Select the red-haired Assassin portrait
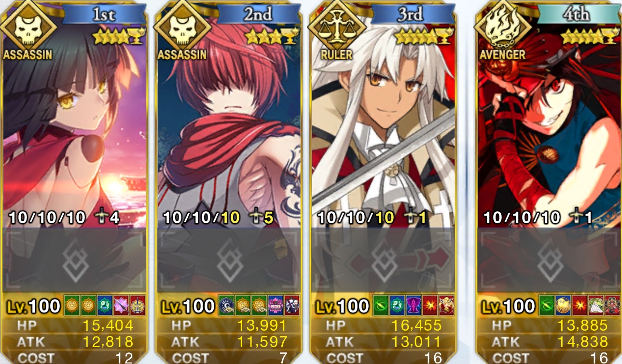 pos(229,130)
